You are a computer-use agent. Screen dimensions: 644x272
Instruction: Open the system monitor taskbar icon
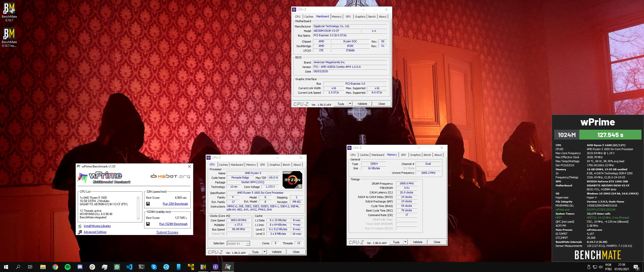pyautogui.click(x=105, y=267)
